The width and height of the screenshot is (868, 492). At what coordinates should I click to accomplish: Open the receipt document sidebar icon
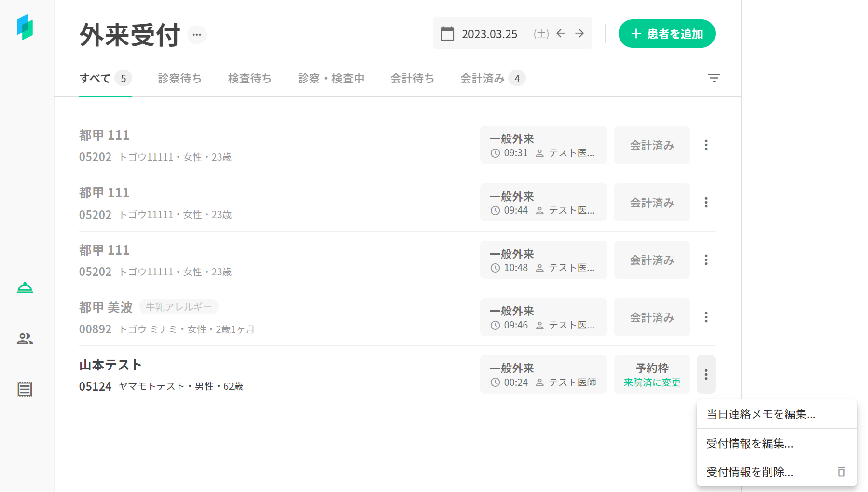[25, 389]
